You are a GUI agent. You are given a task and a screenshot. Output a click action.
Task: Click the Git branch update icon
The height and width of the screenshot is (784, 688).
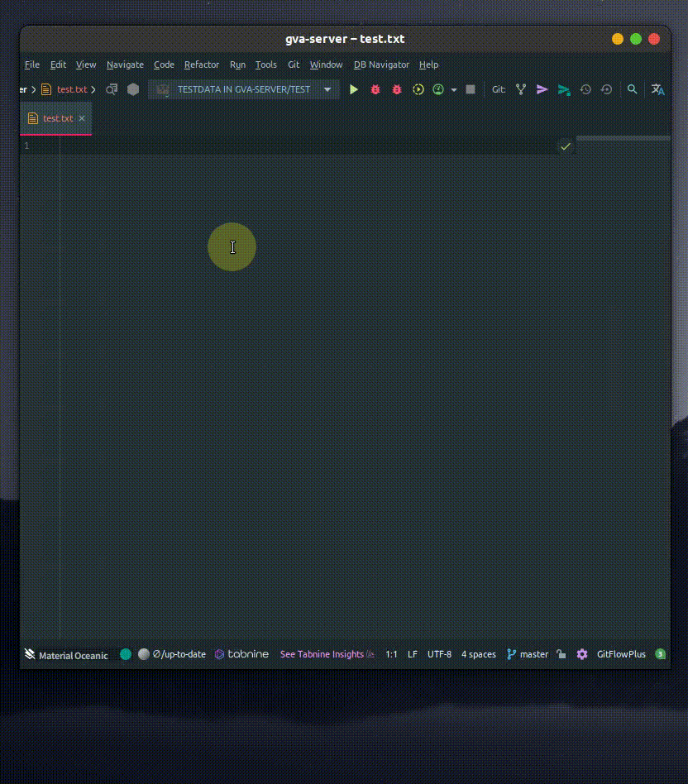(521, 89)
